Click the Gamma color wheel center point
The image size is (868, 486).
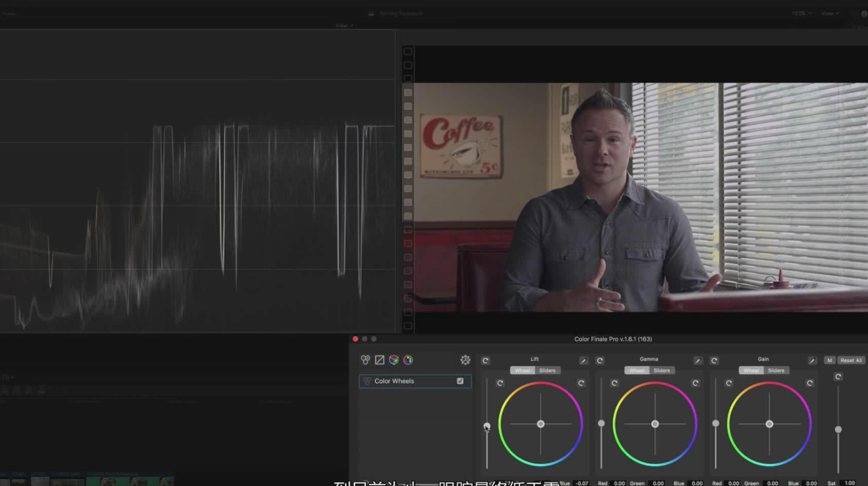coord(655,424)
